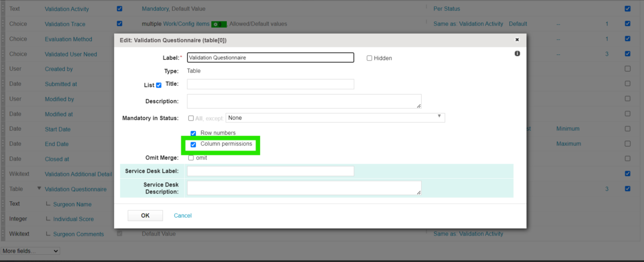Click drag handle of Validation Activity row

coord(3,9)
